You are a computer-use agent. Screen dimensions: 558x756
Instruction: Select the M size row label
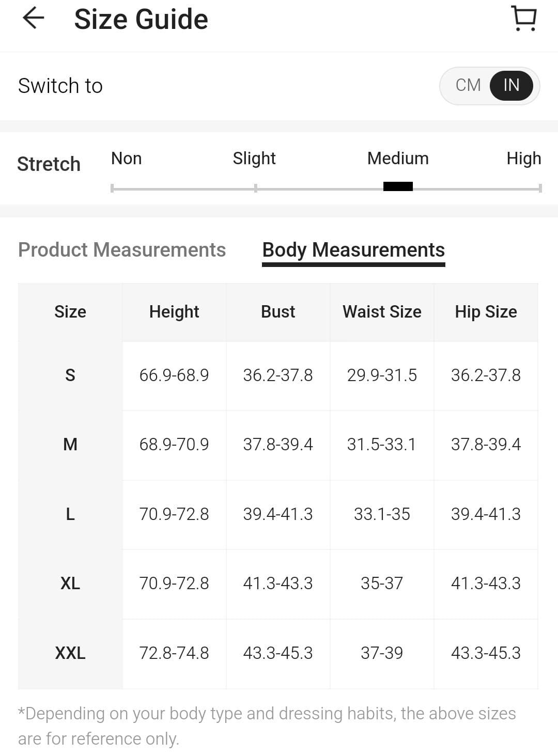pos(70,445)
